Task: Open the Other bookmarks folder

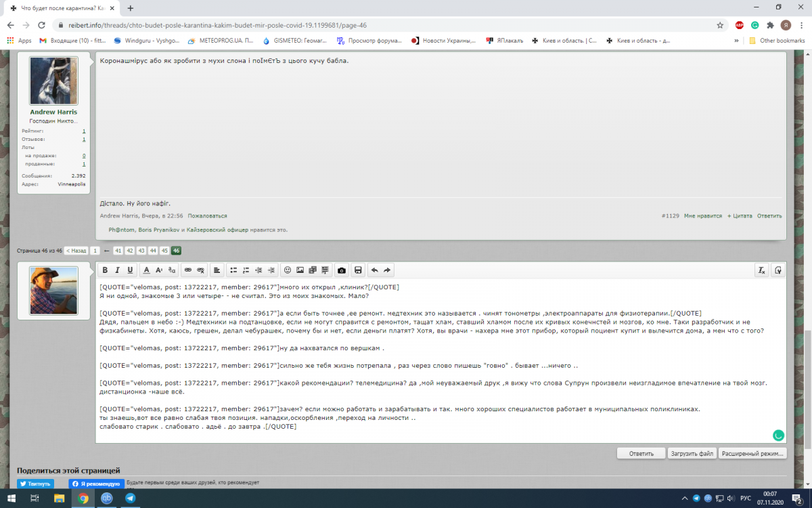Action: [x=777, y=41]
